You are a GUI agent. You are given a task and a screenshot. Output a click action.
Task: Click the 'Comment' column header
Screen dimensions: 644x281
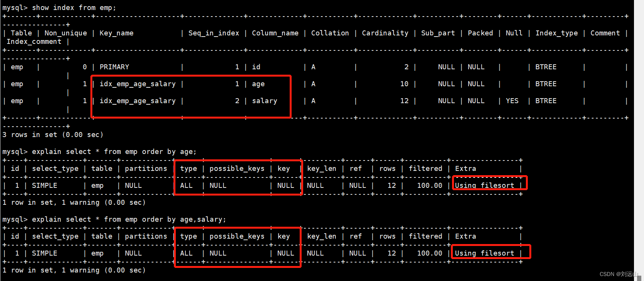(x=605, y=33)
